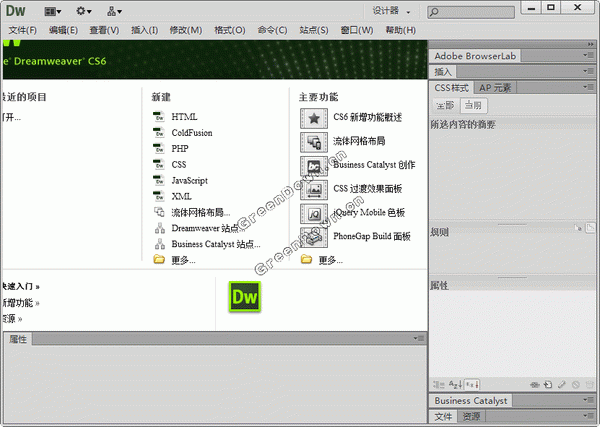The height and width of the screenshot is (427, 600).
Task: Open the 文件(F) menu
Action: (23, 30)
